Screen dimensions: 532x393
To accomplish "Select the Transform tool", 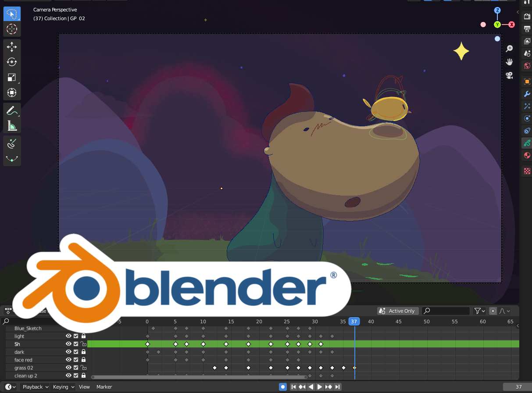I will click(12, 93).
